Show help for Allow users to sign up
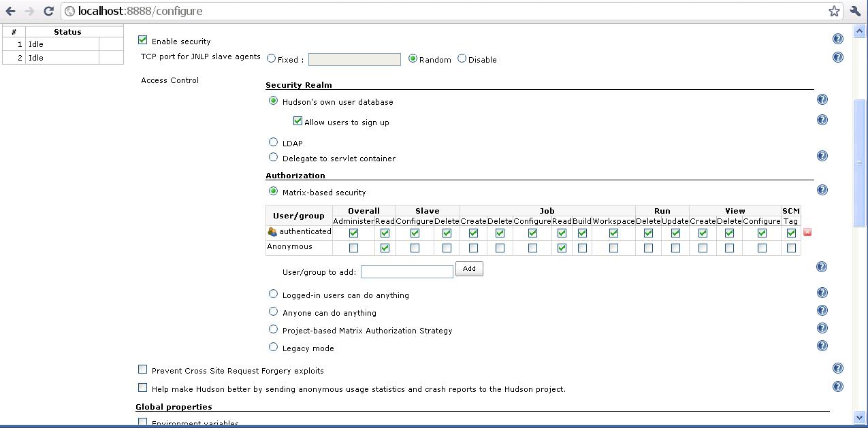The width and height of the screenshot is (868, 428). tap(822, 120)
